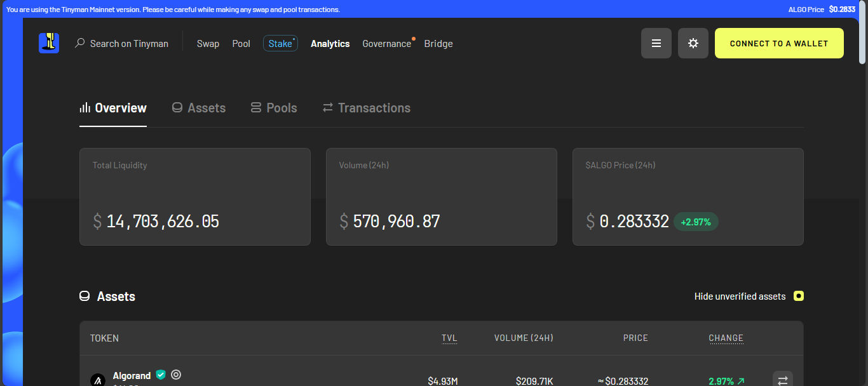Click Algorand verified shield badge
The image size is (868, 386).
161,375
